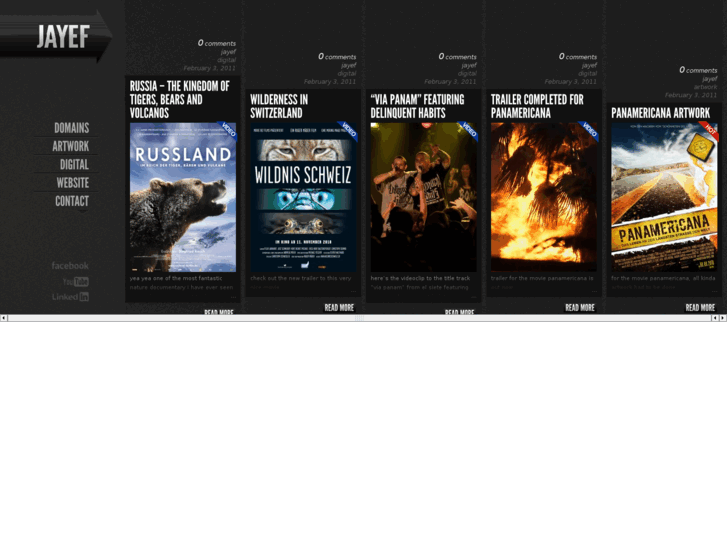Open 0 comments above Russia post

click(x=217, y=43)
